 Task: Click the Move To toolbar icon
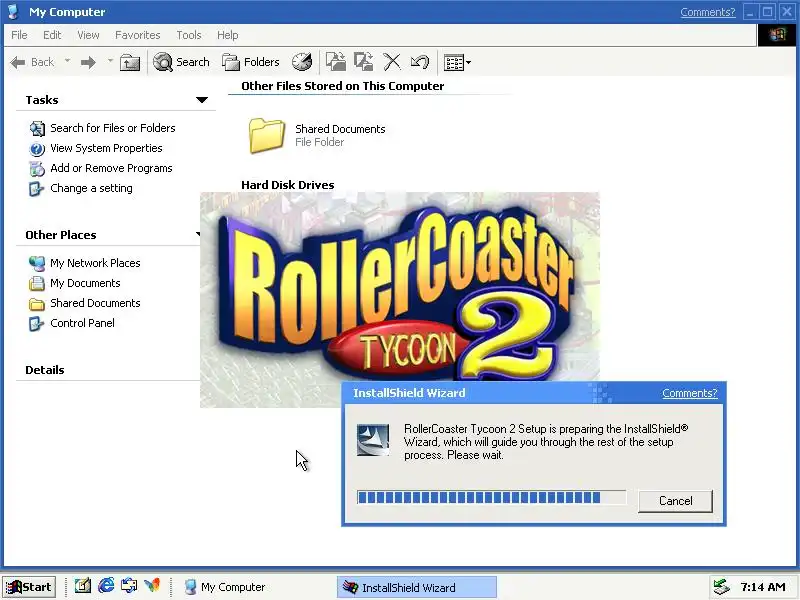point(336,62)
